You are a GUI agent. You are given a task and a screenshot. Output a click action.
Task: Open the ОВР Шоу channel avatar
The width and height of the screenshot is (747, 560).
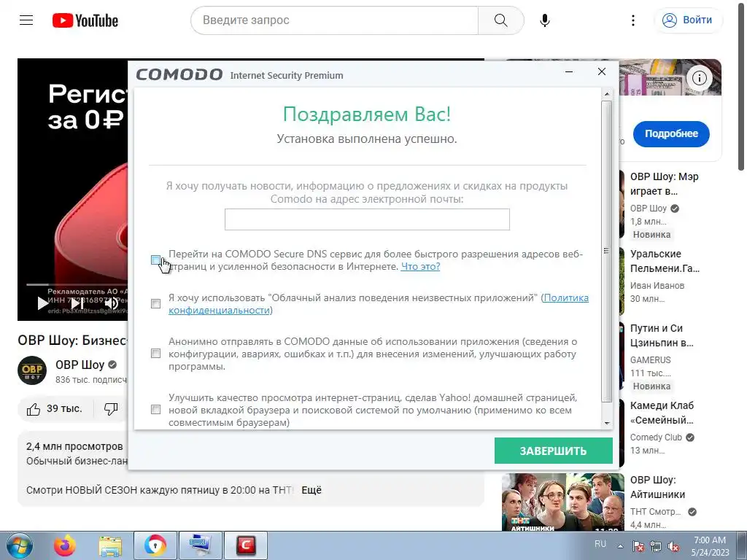[32, 370]
